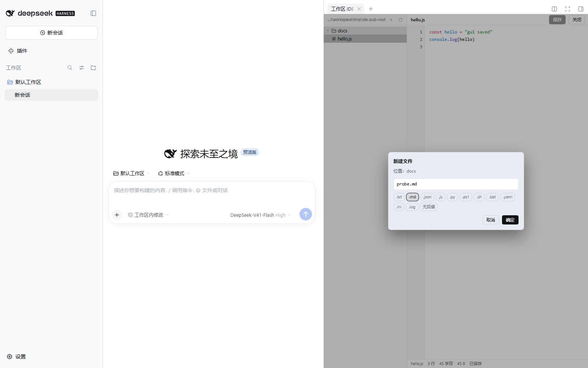This screenshot has width=588, height=368.
Task: Search workspaces with magnifier icon
Action: point(70,68)
